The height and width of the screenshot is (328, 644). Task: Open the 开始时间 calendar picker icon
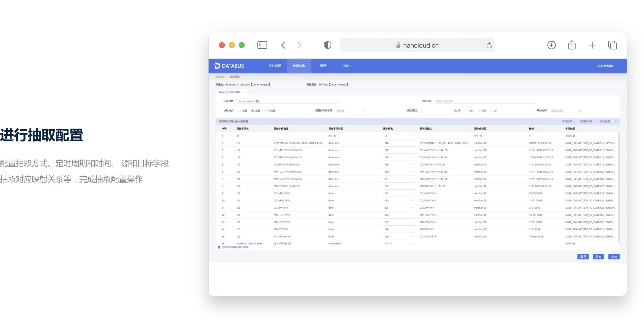(579, 111)
